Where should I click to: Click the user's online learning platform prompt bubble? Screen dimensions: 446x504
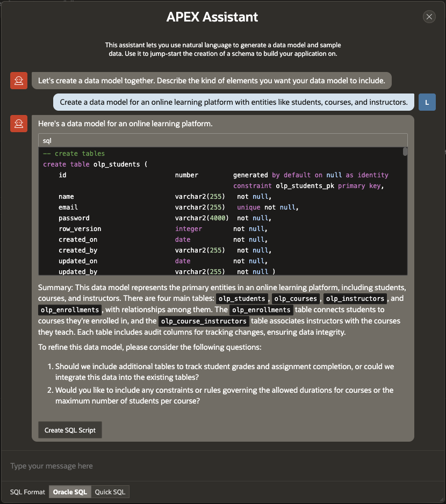(234, 102)
